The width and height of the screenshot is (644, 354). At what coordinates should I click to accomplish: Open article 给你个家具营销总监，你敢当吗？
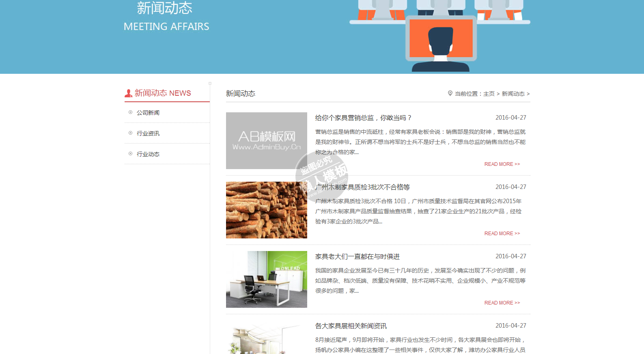click(x=364, y=118)
